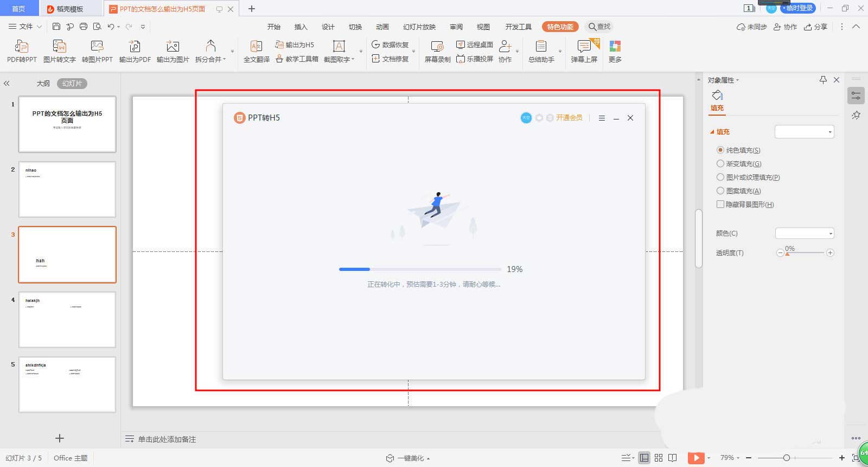
Task: Click 输出为PDF in the ribbon
Action: [135, 52]
